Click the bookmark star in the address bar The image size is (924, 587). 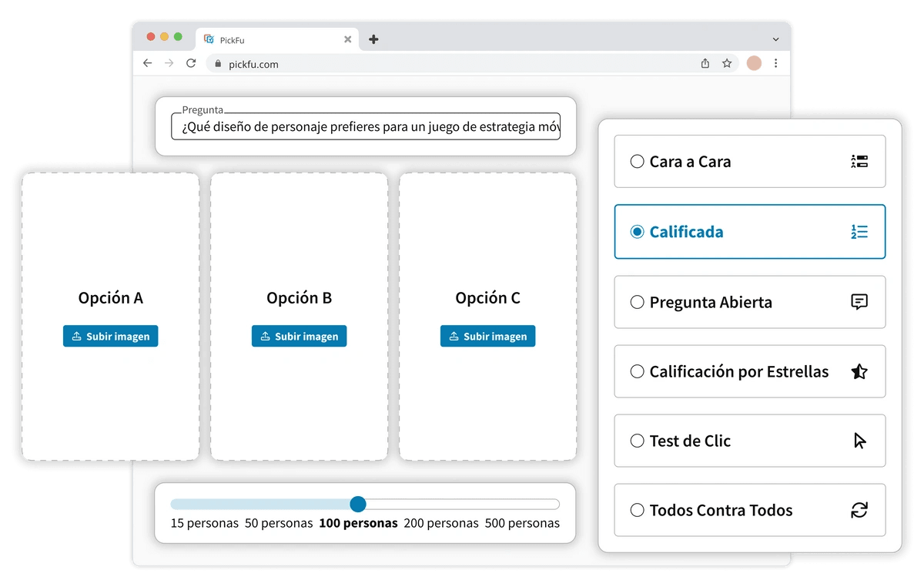728,63
